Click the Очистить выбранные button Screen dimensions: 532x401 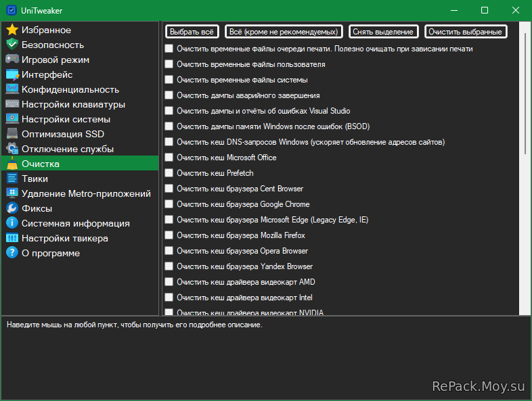coord(465,32)
